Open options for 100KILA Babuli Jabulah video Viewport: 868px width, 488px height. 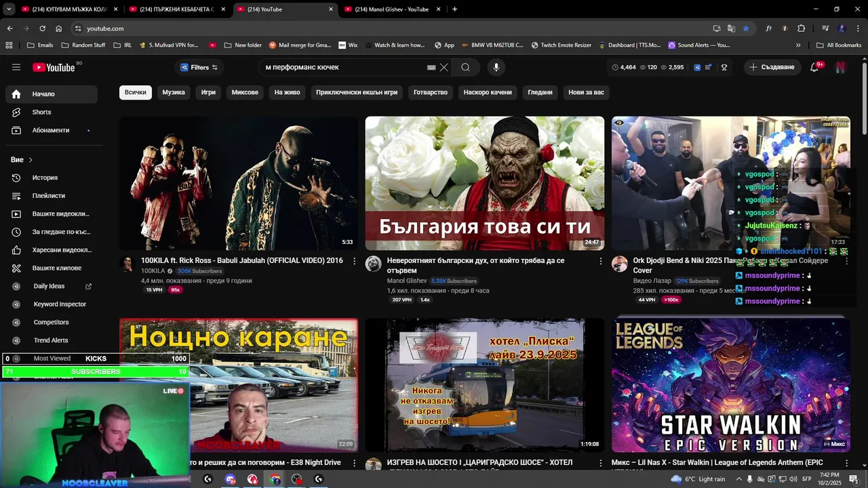[x=354, y=261]
